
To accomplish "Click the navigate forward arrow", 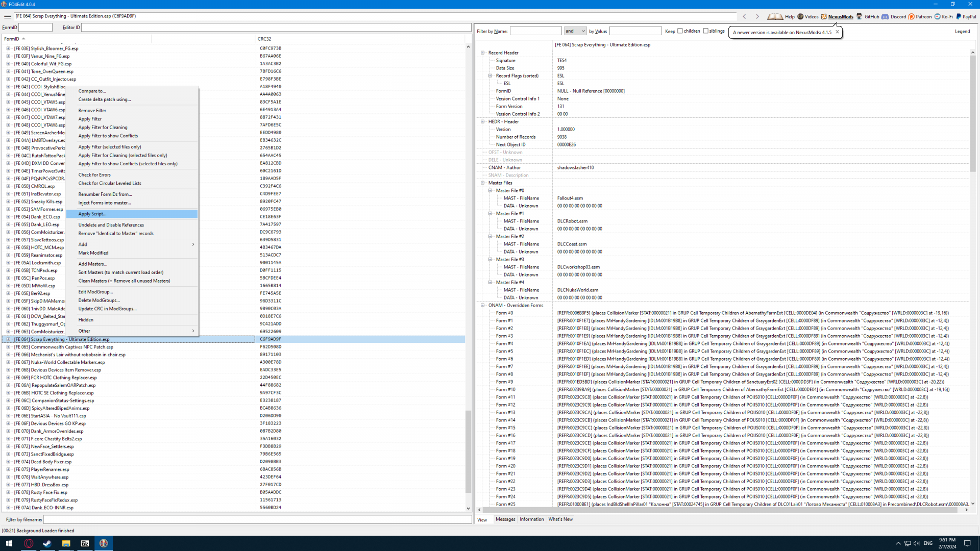I will click(757, 16).
